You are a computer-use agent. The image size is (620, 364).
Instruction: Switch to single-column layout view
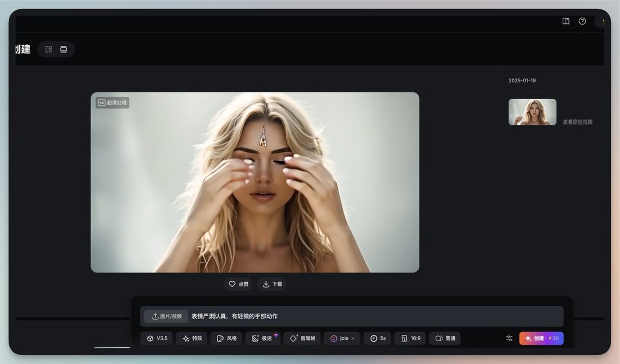coord(64,49)
